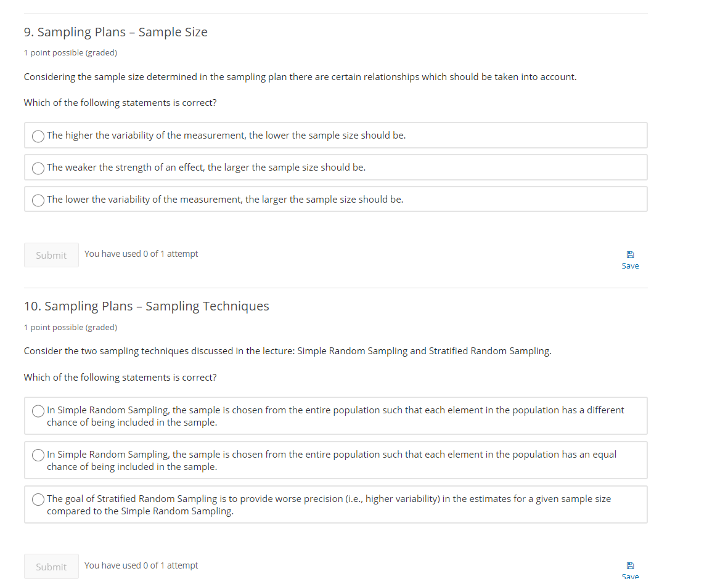Click the Save link under question 10
The width and height of the screenshot is (728, 579).
(x=630, y=575)
